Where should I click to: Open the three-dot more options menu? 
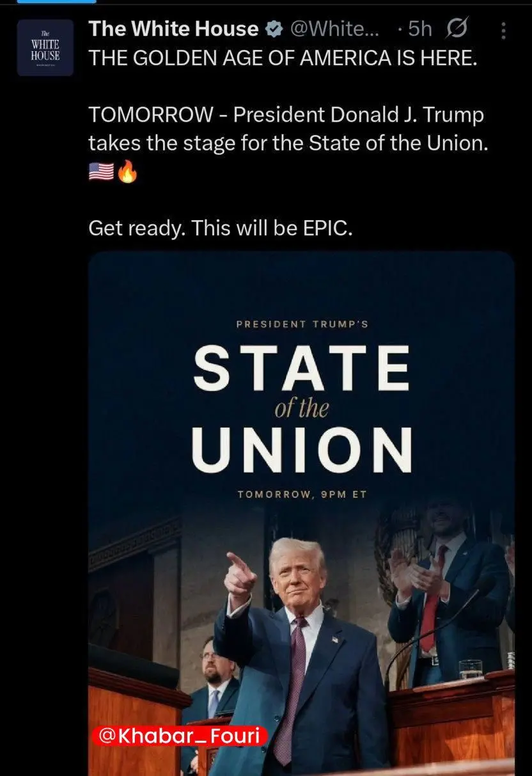click(503, 30)
